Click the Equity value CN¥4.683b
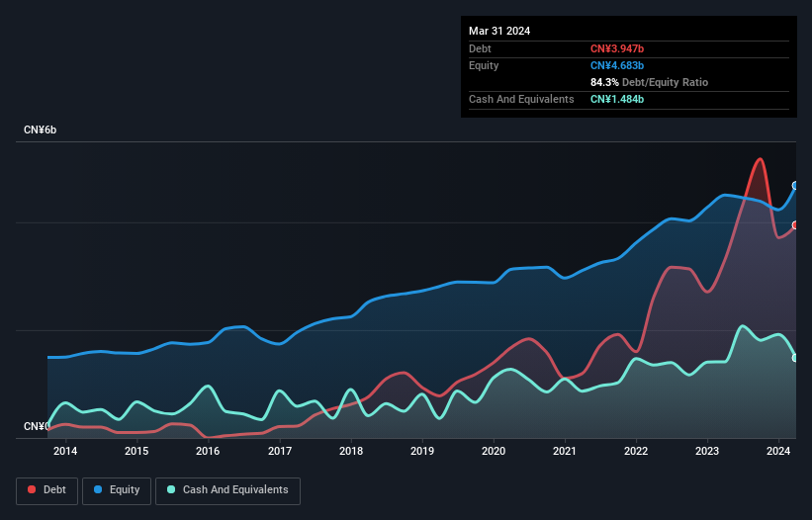The height and width of the screenshot is (520, 812). point(617,65)
